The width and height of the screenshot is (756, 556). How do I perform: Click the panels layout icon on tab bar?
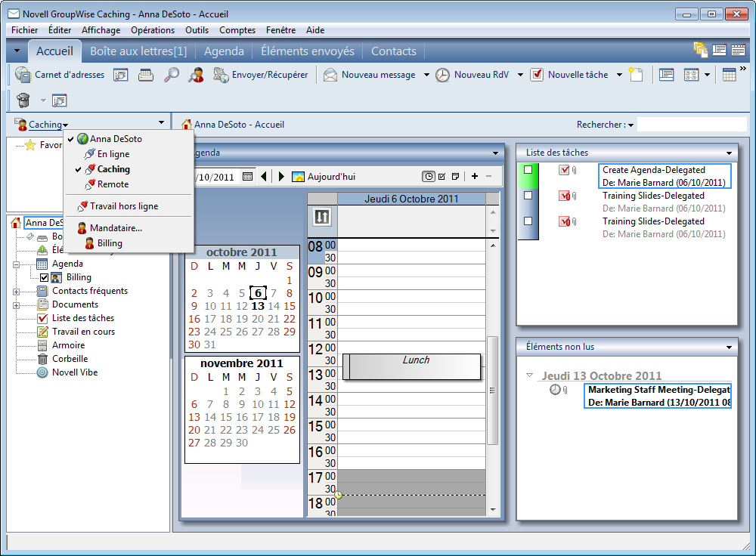720,50
